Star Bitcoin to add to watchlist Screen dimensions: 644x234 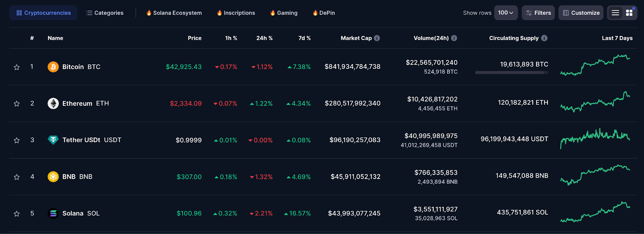coord(17,67)
